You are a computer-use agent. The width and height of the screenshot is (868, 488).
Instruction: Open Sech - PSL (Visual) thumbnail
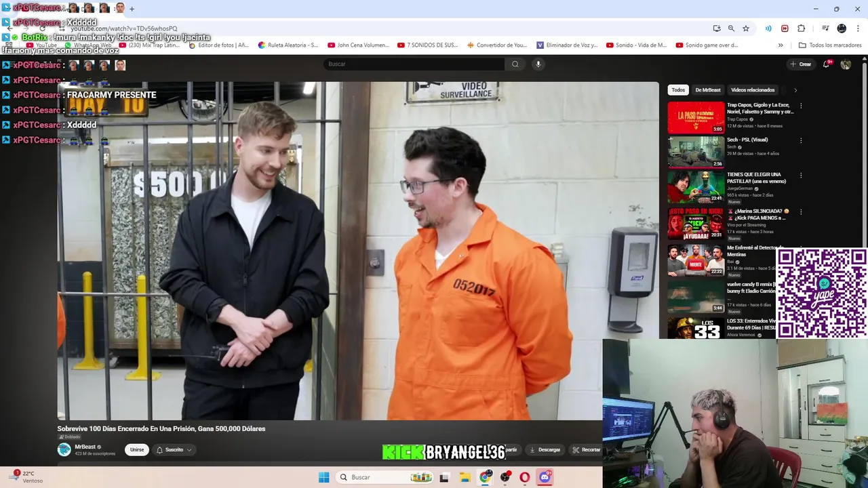click(x=696, y=152)
